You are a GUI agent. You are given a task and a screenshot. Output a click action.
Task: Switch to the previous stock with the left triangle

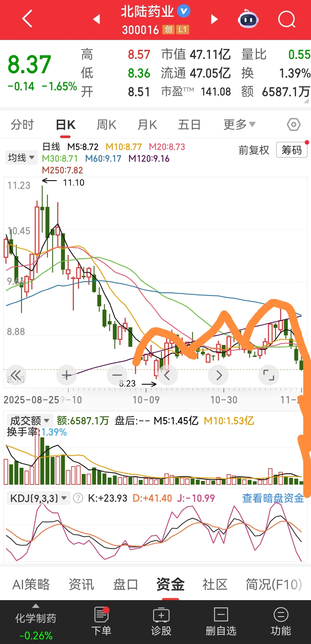pos(96,19)
